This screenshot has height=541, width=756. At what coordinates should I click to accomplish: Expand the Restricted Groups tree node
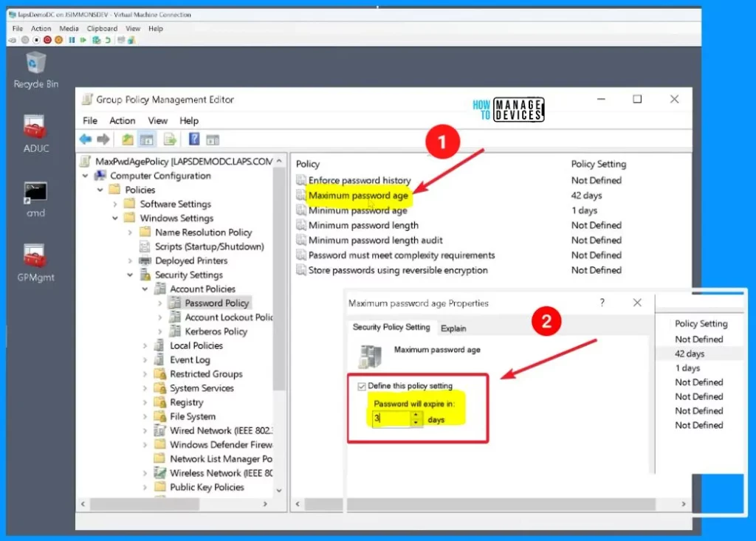point(145,374)
